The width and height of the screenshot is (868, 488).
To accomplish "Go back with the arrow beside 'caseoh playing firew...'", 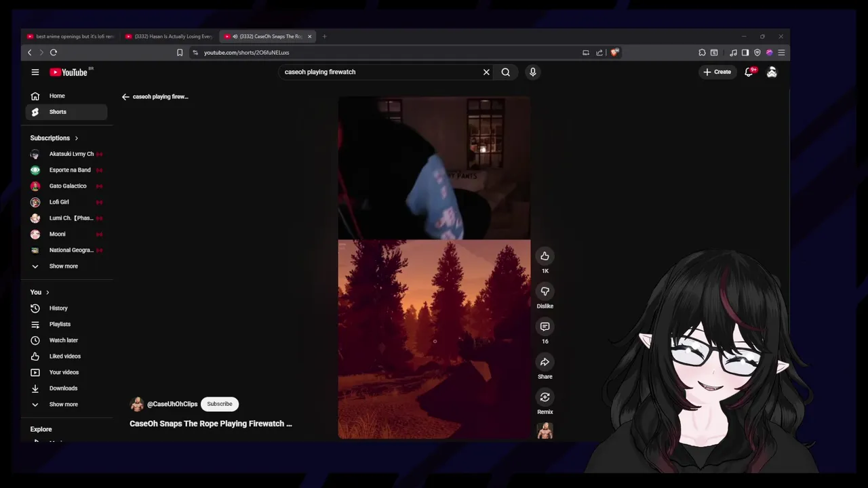I will [x=125, y=97].
